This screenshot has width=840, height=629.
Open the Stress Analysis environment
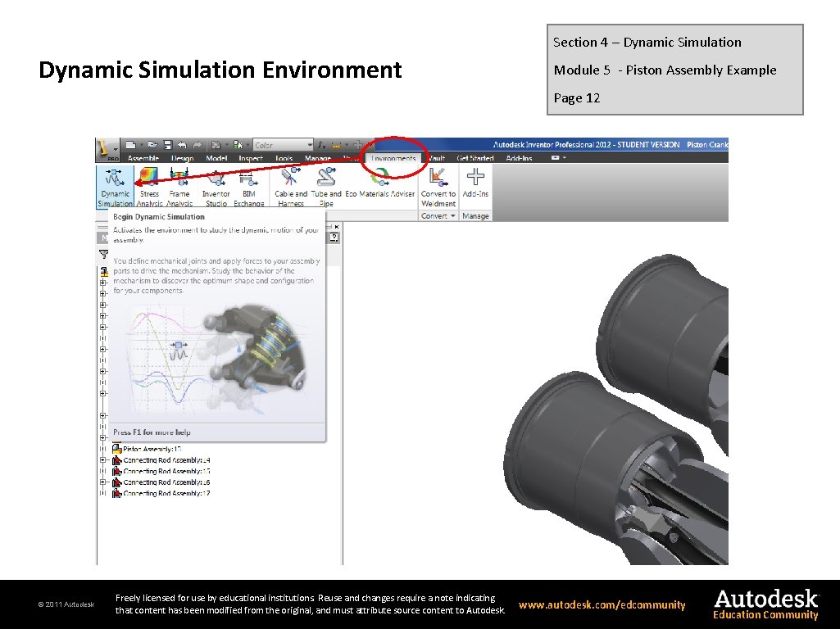click(150, 187)
